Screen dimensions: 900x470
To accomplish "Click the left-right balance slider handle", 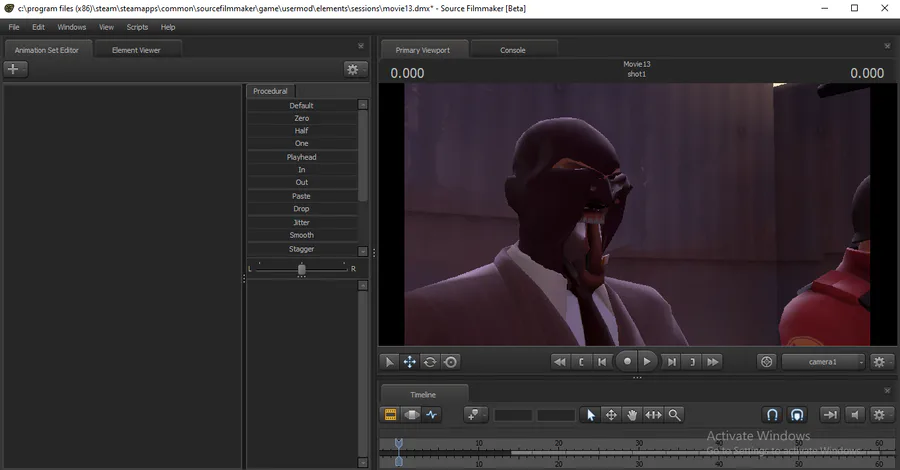I will (302, 269).
